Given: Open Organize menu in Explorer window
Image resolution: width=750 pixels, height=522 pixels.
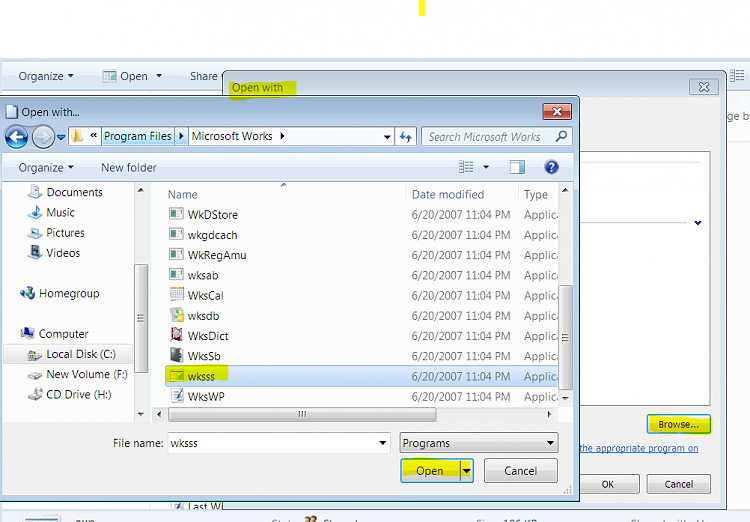Looking at the screenshot, I should pos(46,76).
